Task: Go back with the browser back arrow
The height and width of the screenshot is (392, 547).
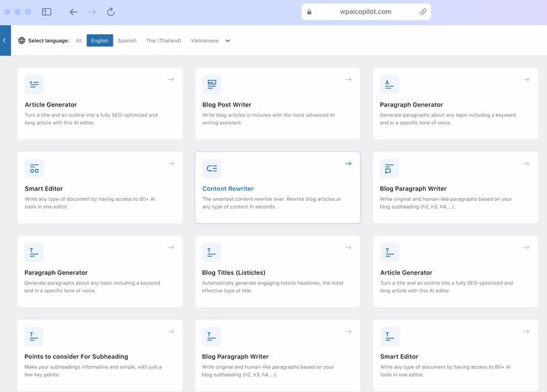Action: 73,12
